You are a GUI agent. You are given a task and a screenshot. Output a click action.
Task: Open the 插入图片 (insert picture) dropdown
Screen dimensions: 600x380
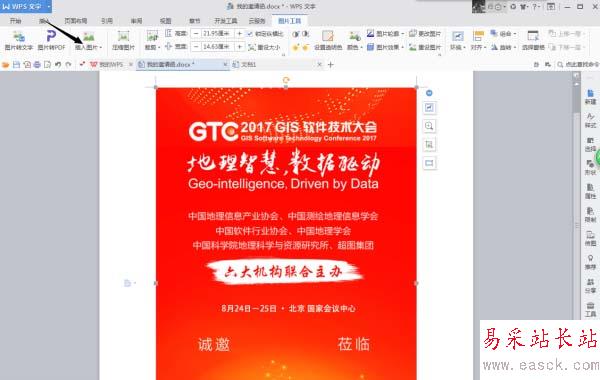[x=88, y=47]
